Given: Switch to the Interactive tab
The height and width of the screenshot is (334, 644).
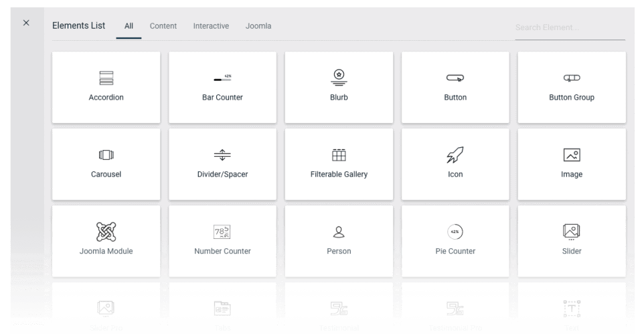Looking at the screenshot, I should tap(211, 26).
